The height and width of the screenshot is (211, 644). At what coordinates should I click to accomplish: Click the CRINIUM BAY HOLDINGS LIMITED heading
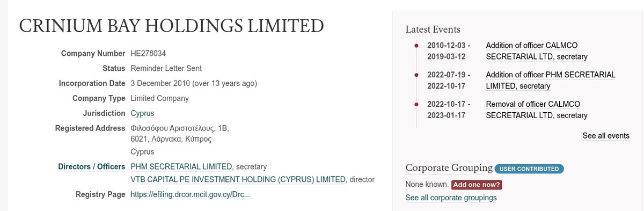[x=172, y=26]
